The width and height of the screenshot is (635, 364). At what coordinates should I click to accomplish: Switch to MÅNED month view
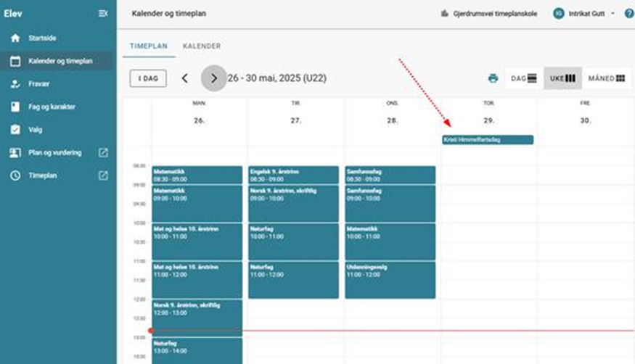pos(606,78)
